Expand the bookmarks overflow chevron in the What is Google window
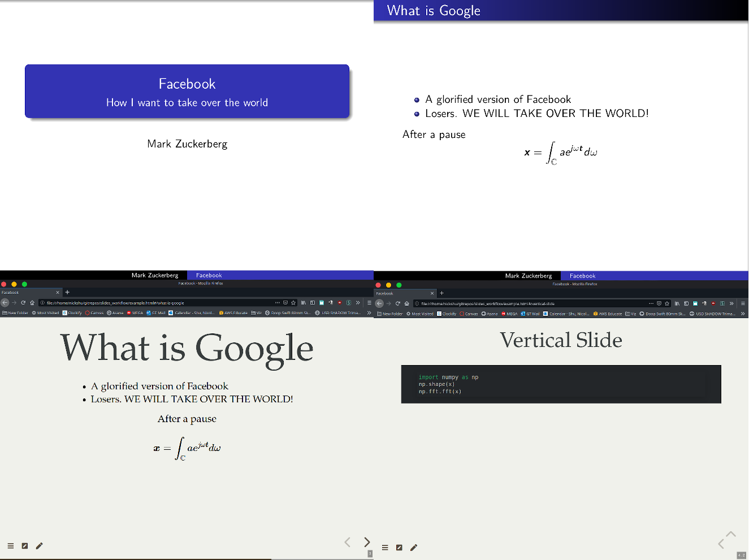The height and width of the screenshot is (560, 749). [x=369, y=312]
